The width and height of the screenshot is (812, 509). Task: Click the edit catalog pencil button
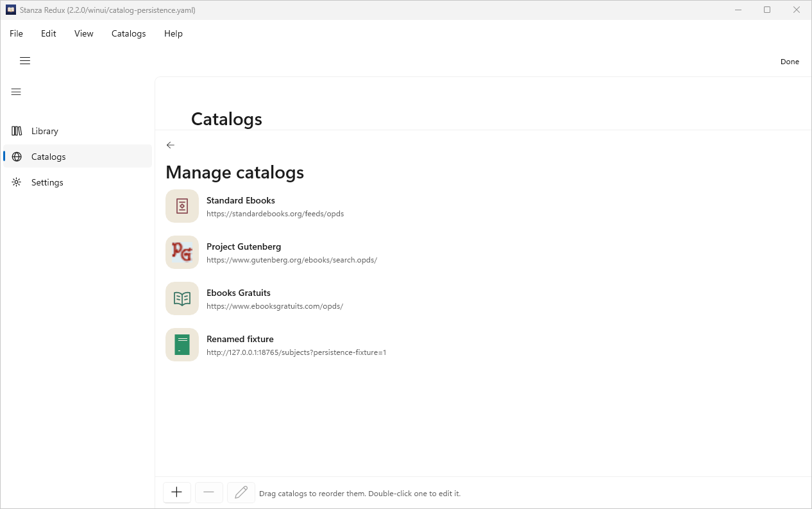coord(241,492)
